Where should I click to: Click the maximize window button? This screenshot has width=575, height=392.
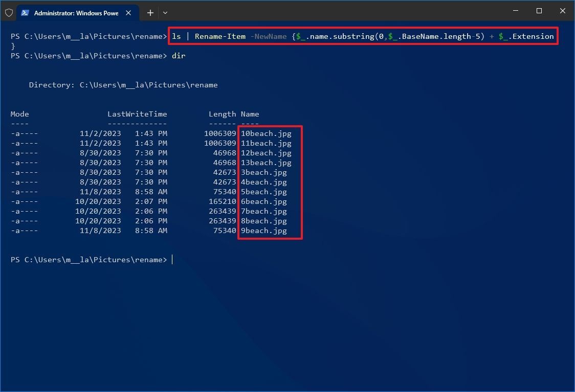click(x=539, y=11)
